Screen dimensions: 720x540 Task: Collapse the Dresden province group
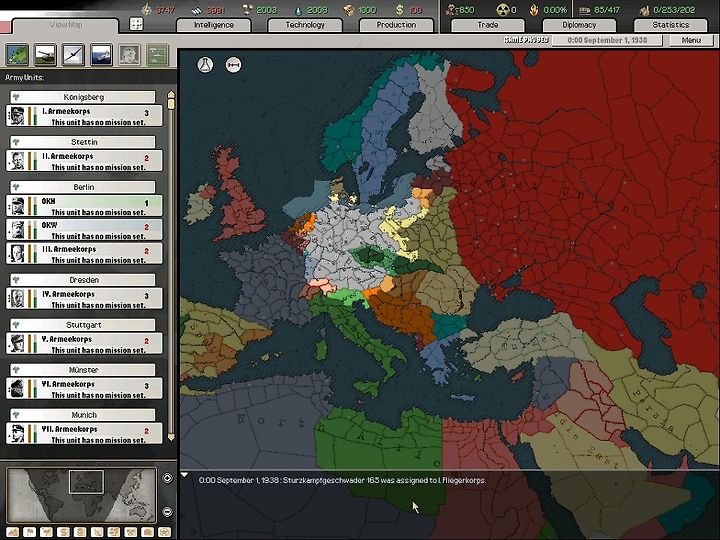coord(16,280)
